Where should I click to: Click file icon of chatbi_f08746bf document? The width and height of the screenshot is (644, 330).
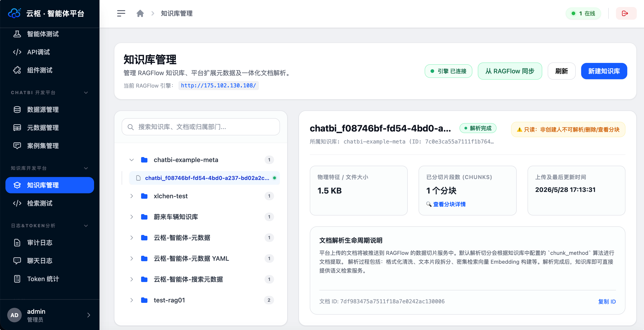(138, 178)
